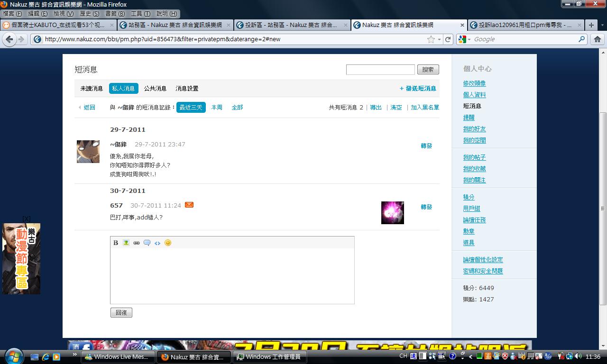This screenshot has width=607, height=364.
Task: Click the insert code brackets icon
Action: 157,243
